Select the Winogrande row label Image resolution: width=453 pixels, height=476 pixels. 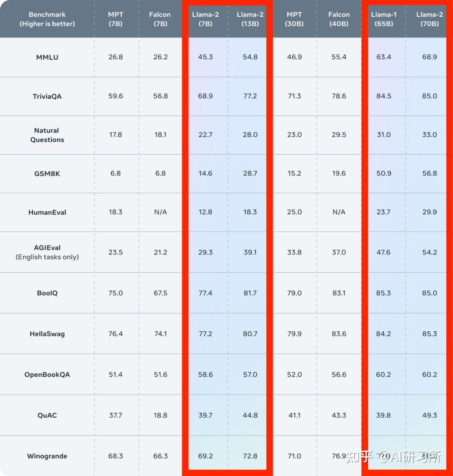pyautogui.click(x=47, y=456)
